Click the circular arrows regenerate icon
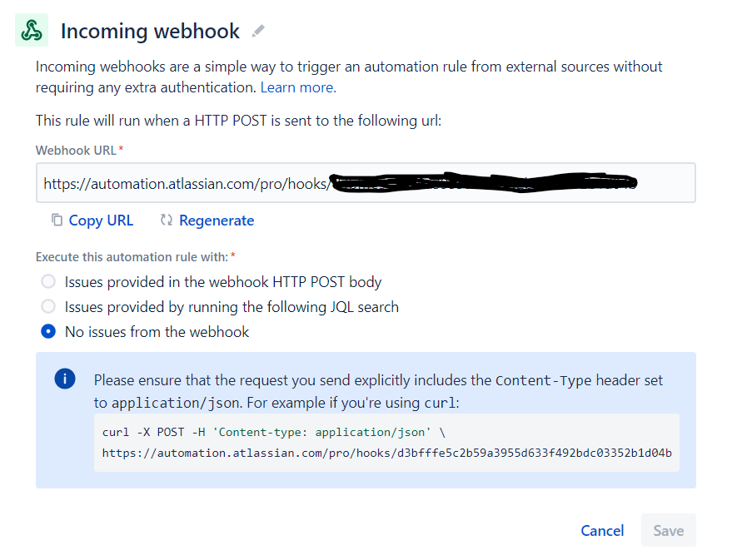Screen dimensions: 747x560 coord(167,220)
